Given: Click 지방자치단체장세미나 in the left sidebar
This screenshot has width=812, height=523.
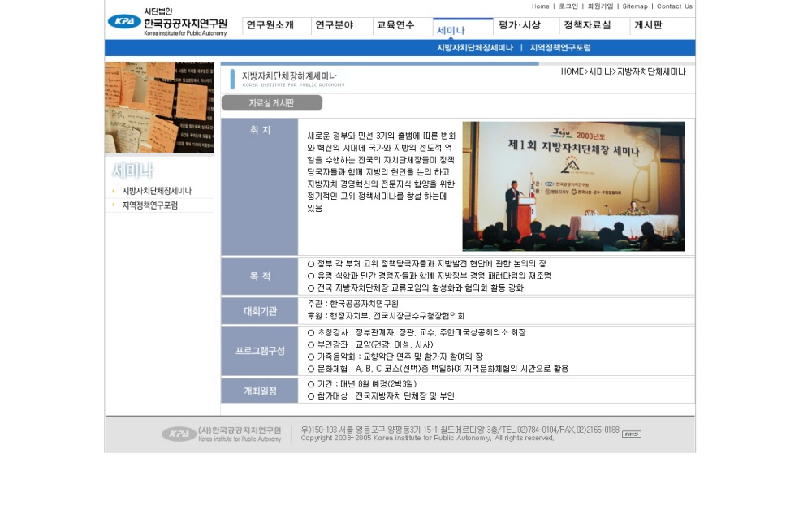Looking at the screenshot, I should [157, 191].
